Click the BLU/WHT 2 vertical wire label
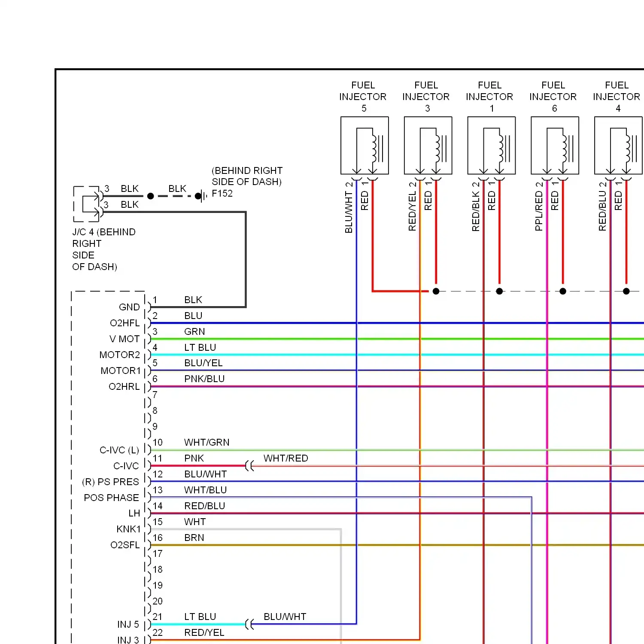Screen dimensions: 644x644 coord(349,207)
